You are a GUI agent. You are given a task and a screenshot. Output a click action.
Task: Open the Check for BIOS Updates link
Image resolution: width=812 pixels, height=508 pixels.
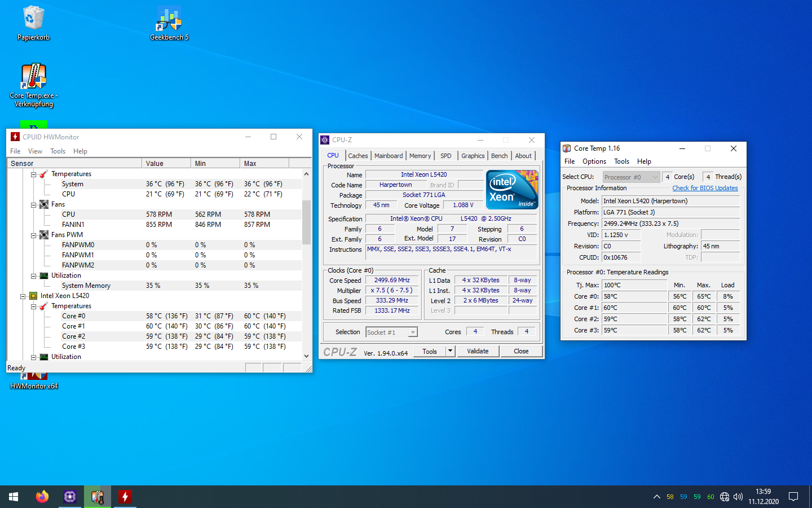(x=705, y=188)
